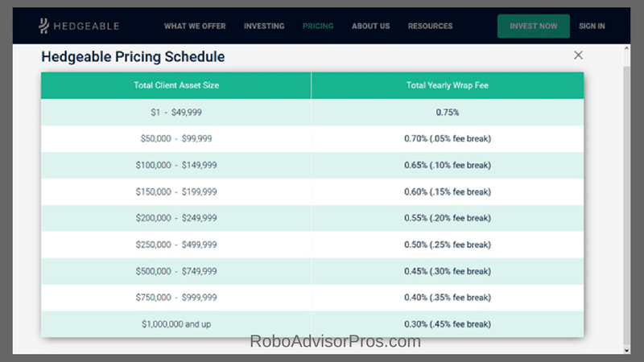Click the 0.65% (.10% fee break) cell
This screenshot has width=644, height=362.
tap(448, 165)
